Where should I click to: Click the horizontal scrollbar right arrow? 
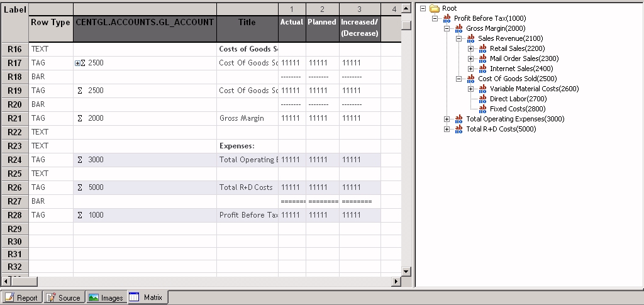pyautogui.click(x=396, y=282)
